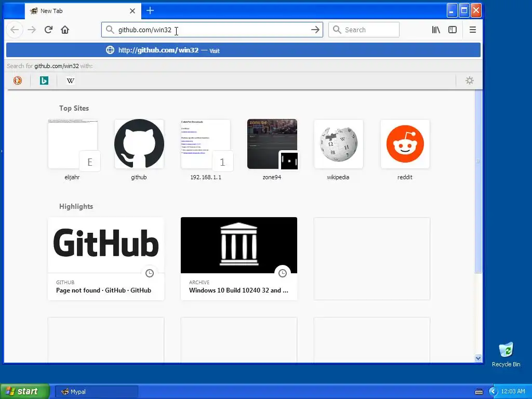The height and width of the screenshot is (399, 532).
Task: Click the Go arrow in address bar
Action: pos(315,30)
